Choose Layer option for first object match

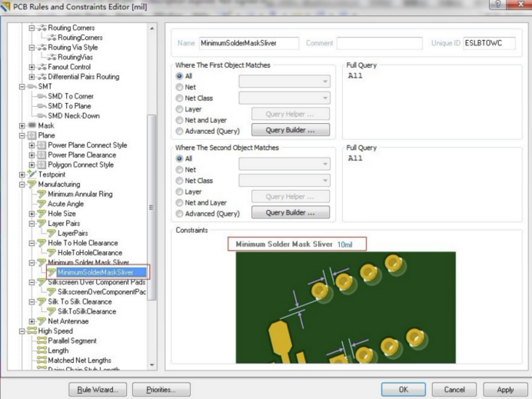[x=180, y=109]
